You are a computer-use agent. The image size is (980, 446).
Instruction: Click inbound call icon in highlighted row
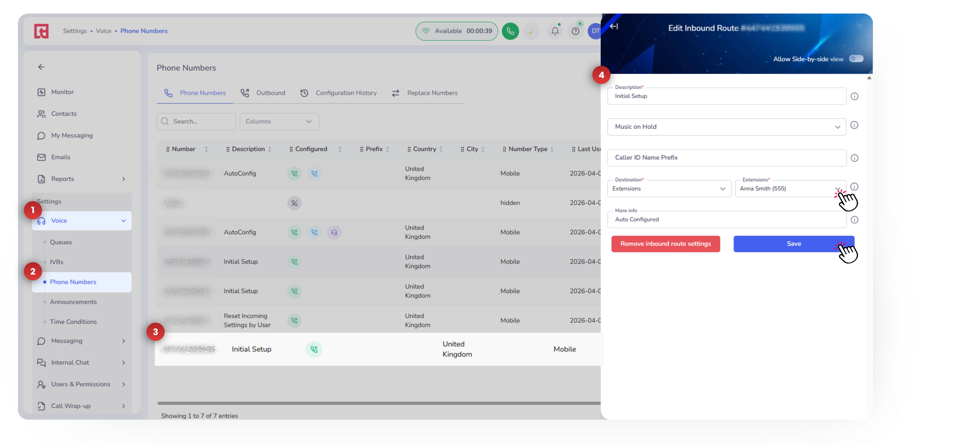(314, 349)
